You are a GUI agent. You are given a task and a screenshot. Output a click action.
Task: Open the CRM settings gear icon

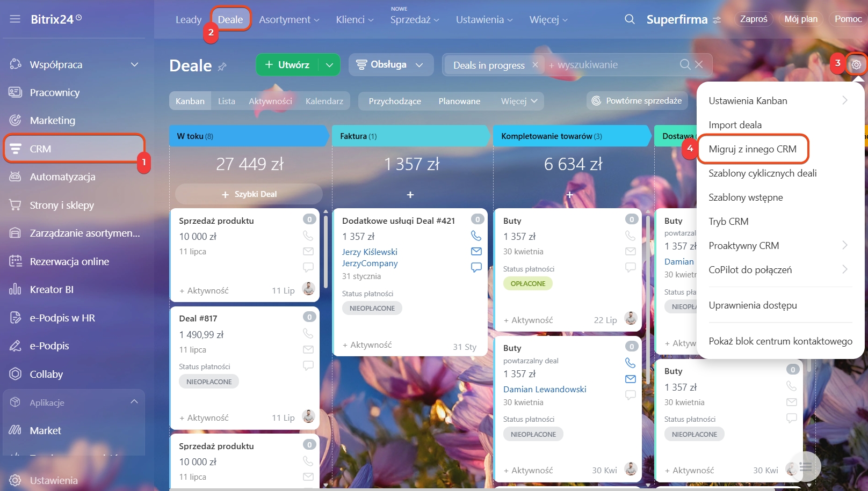click(x=856, y=64)
